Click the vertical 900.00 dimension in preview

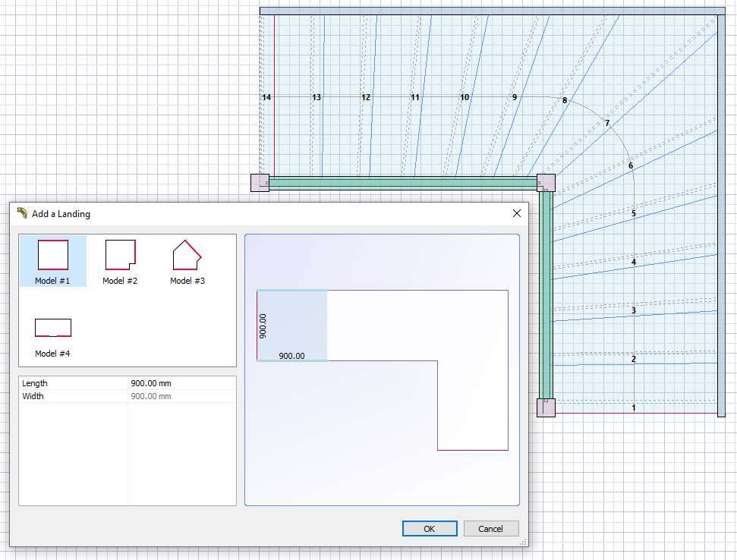click(263, 326)
